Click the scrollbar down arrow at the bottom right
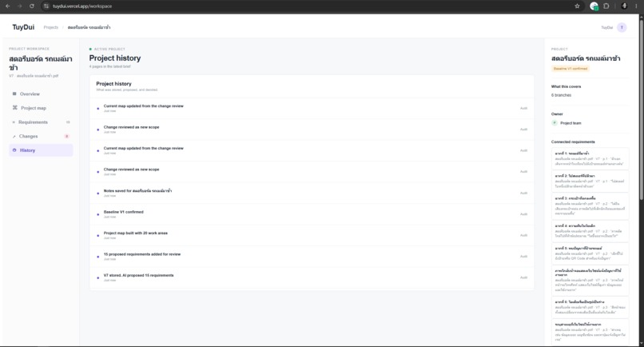Image resolution: width=644 pixels, height=347 pixels. point(642,344)
